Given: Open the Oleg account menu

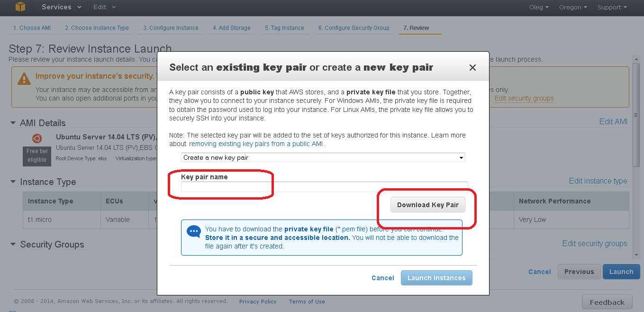Looking at the screenshot, I should (x=539, y=7).
